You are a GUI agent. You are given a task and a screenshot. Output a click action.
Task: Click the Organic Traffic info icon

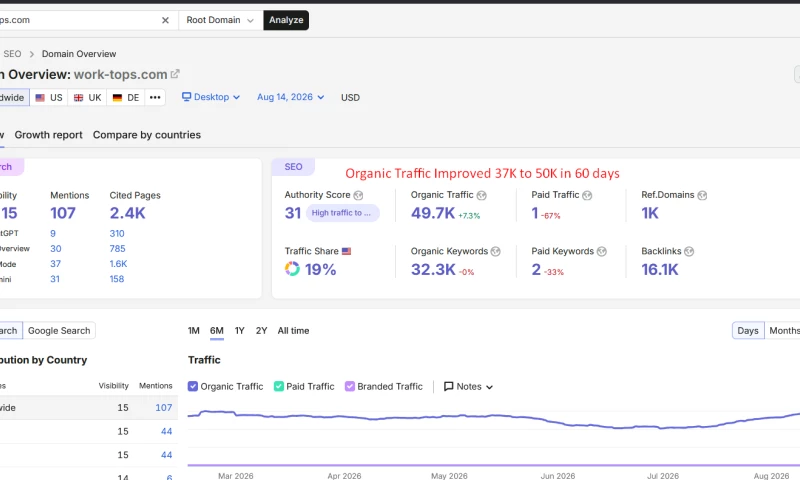[482, 195]
